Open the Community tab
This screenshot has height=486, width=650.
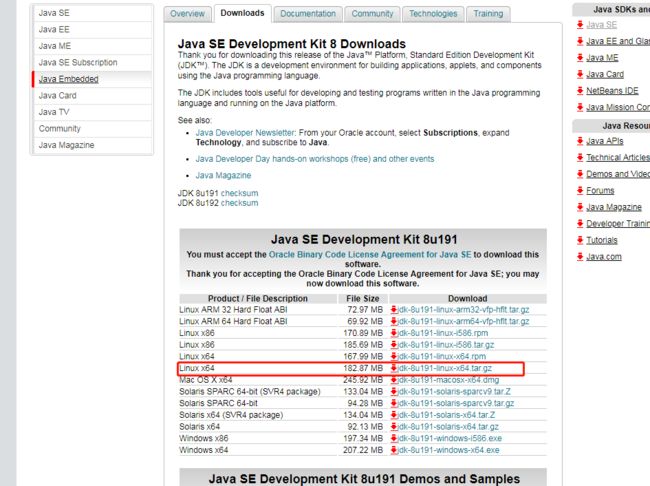[372, 14]
